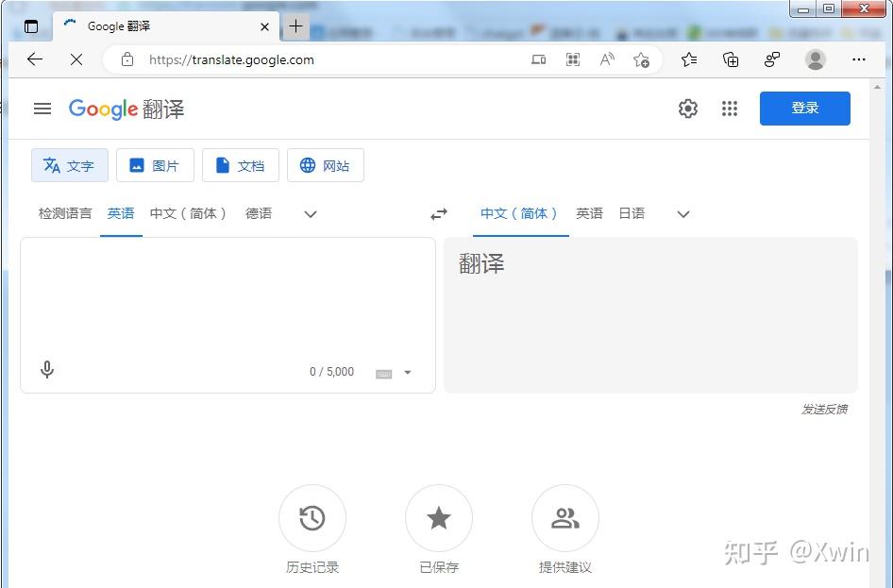Open the Google Translate hamburger main menu
Viewport: 893px width, 588px height.
42,109
